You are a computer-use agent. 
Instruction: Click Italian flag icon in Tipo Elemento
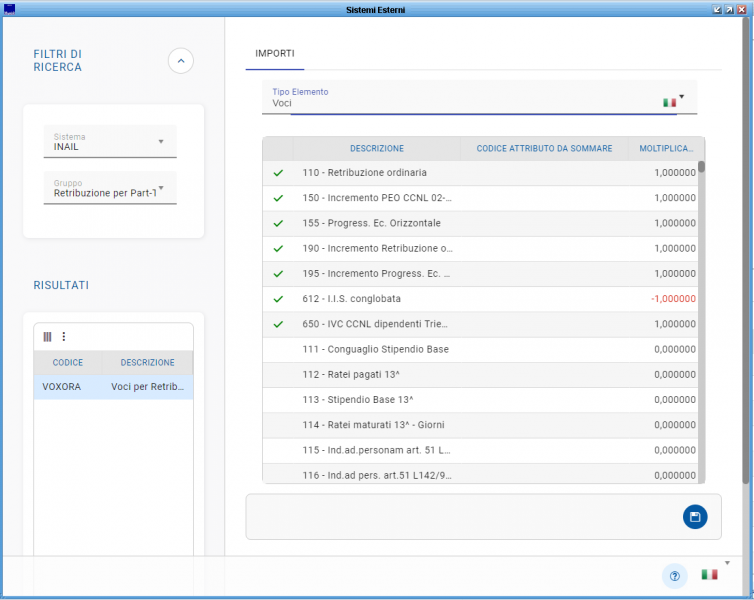[669, 102]
